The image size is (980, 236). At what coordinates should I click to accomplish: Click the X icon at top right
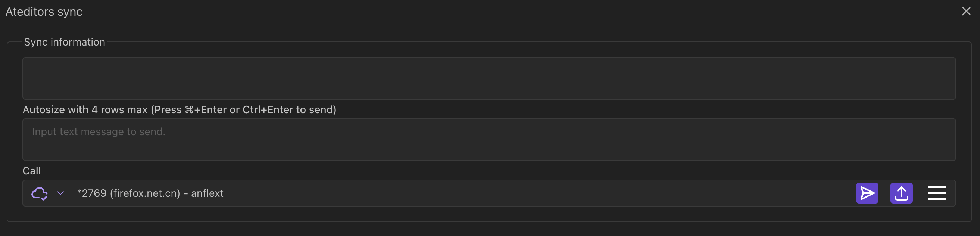coord(966,12)
